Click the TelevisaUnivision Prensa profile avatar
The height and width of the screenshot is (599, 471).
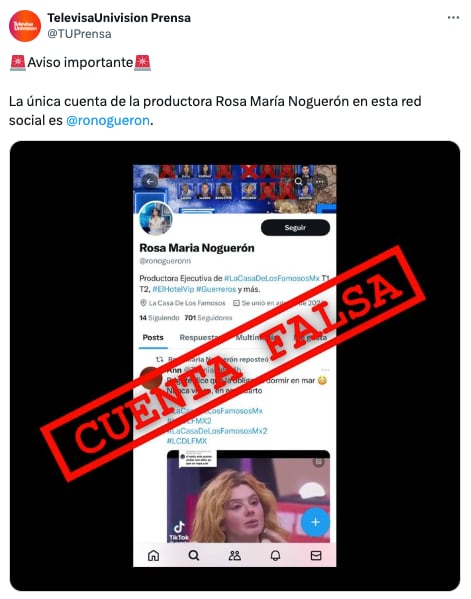click(x=25, y=26)
